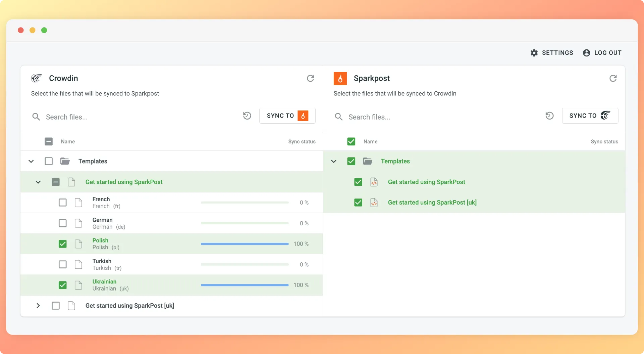644x354 pixels.
Task: Toggle the select-all checkbox in Sparkpost header
Action: [351, 141]
